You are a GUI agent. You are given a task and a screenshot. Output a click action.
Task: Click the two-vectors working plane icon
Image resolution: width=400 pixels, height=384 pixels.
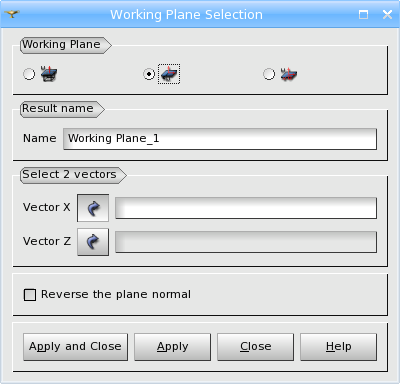[x=169, y=74]
